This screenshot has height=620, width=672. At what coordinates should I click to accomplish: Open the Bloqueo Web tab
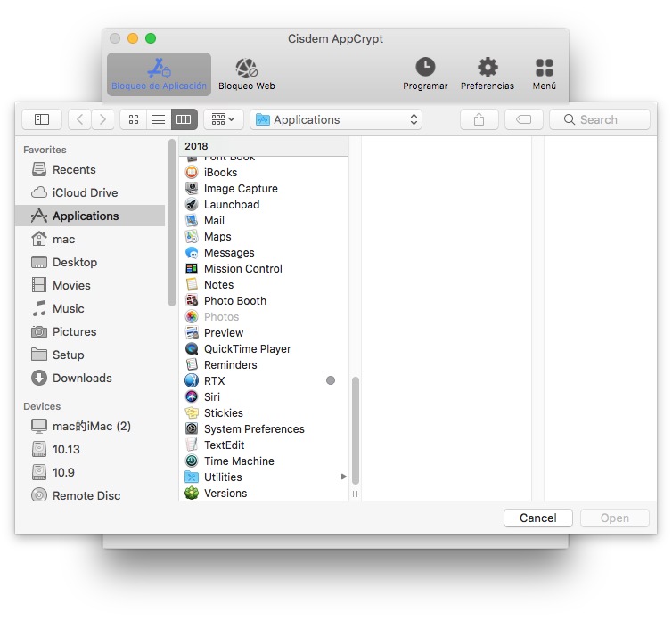247,69
